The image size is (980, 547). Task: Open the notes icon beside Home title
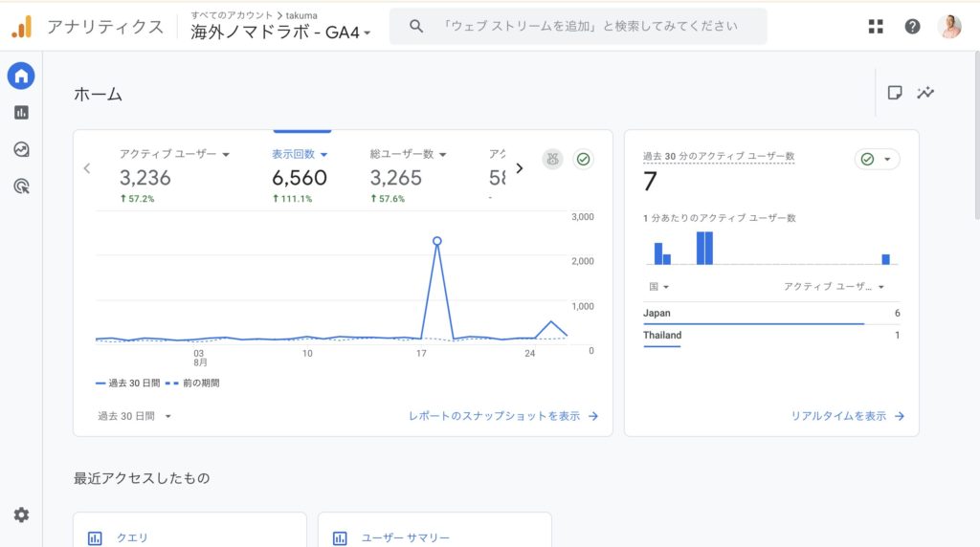895,93
